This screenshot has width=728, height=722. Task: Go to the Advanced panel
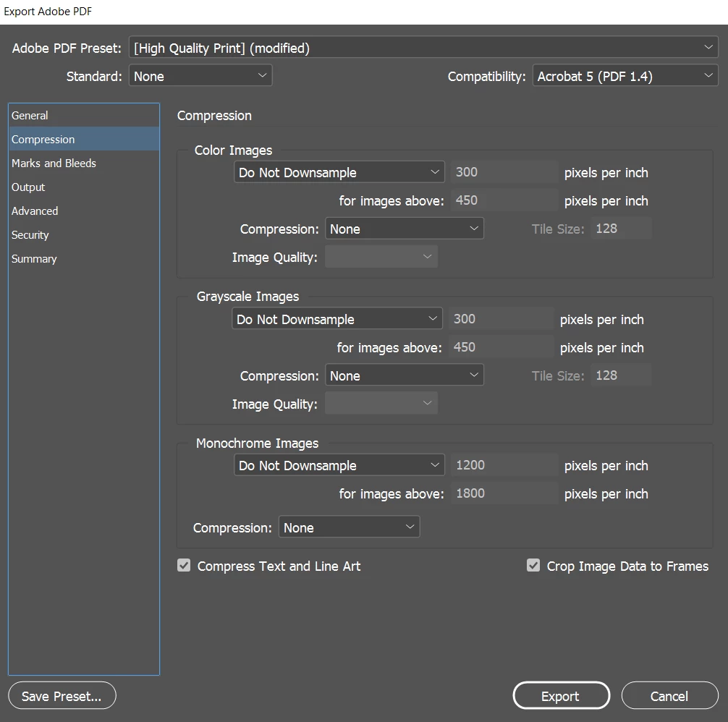(x=84, y=211)
